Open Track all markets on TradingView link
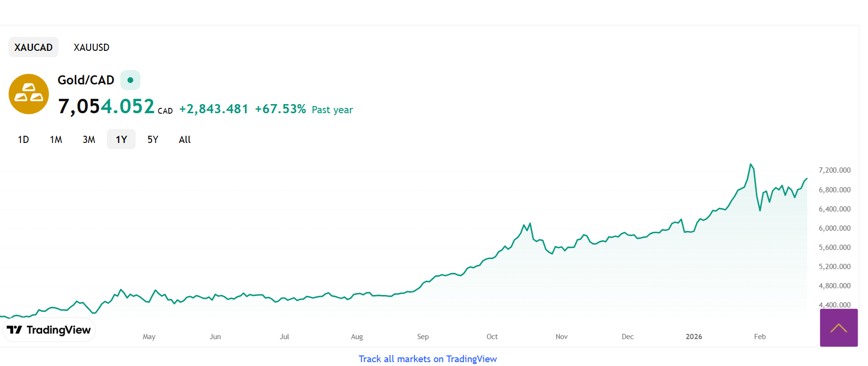This screenshot has height=366, width=868. [x=428, y=359]
